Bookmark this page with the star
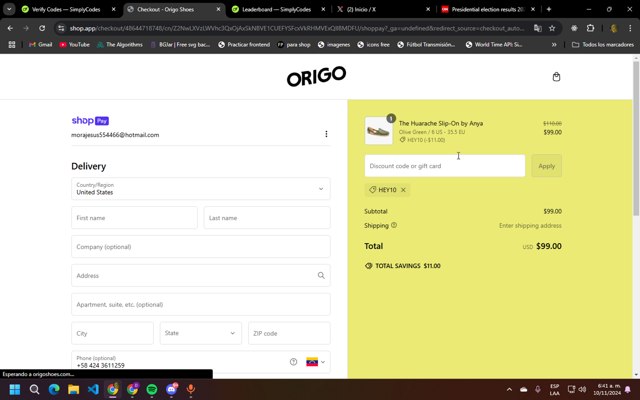The height and width of the screenshot is (400, 640). pos(552,28)
